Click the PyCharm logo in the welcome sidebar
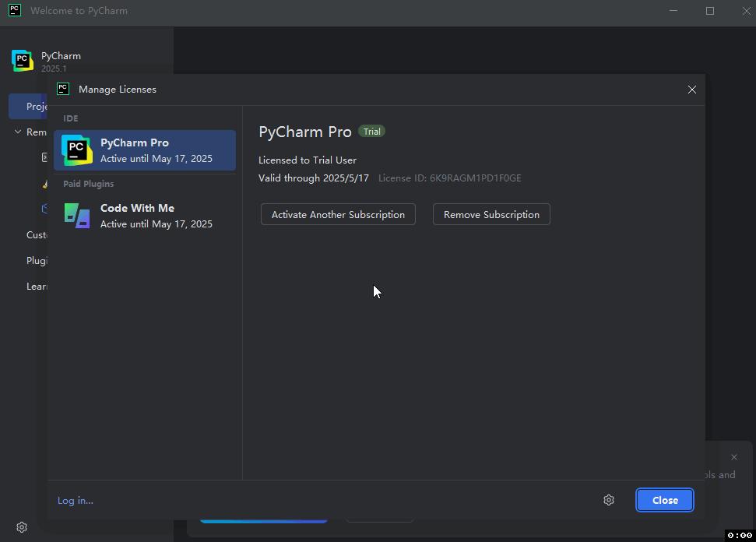The height and width of the screenshot is (542, 756). pyautogui.click(x=20, y=60)
